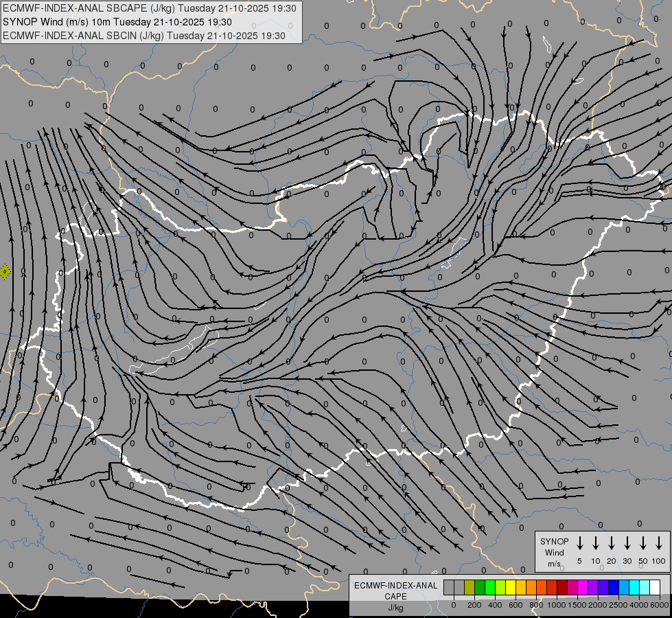Click the 1500 tick label on the CAPE scale
Image resolution: width=672 pixels, height=618 pixels.
coord(577,605)
